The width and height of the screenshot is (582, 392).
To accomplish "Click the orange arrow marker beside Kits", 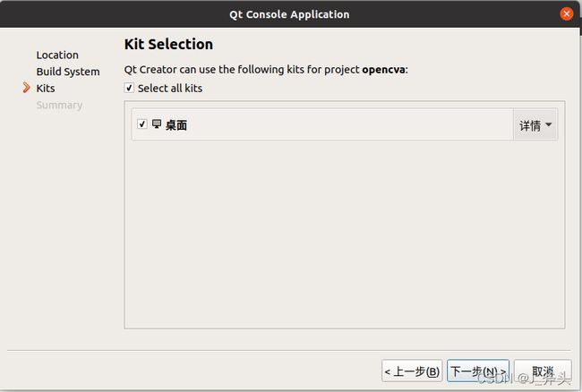I will point(26,88).
